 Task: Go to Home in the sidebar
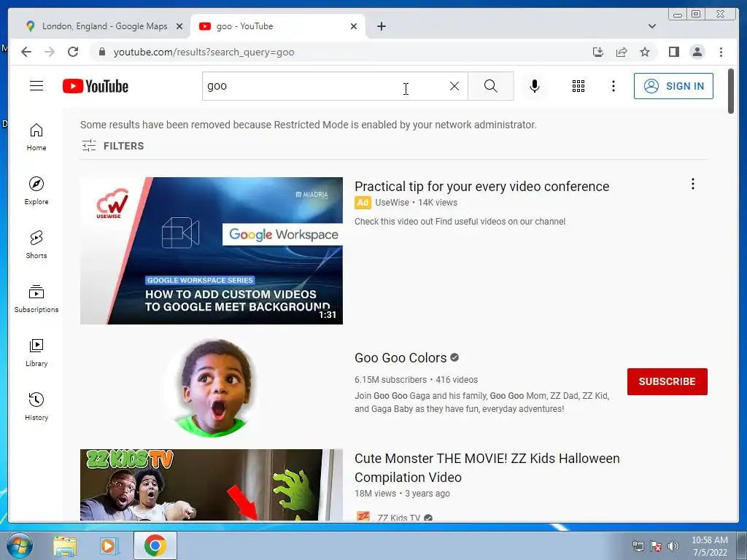tap(36, 137)
